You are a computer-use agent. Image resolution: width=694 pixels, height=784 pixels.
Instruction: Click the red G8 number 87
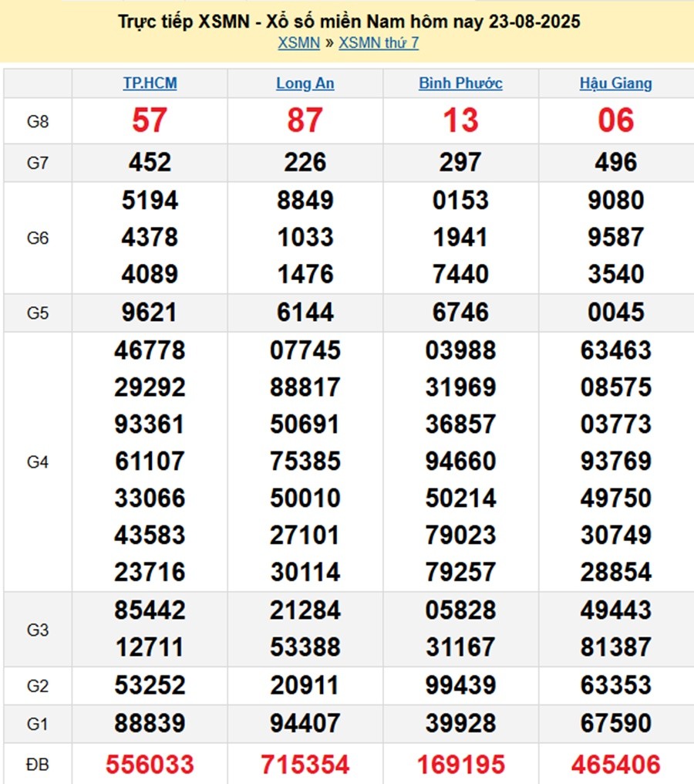click(305, 120)
